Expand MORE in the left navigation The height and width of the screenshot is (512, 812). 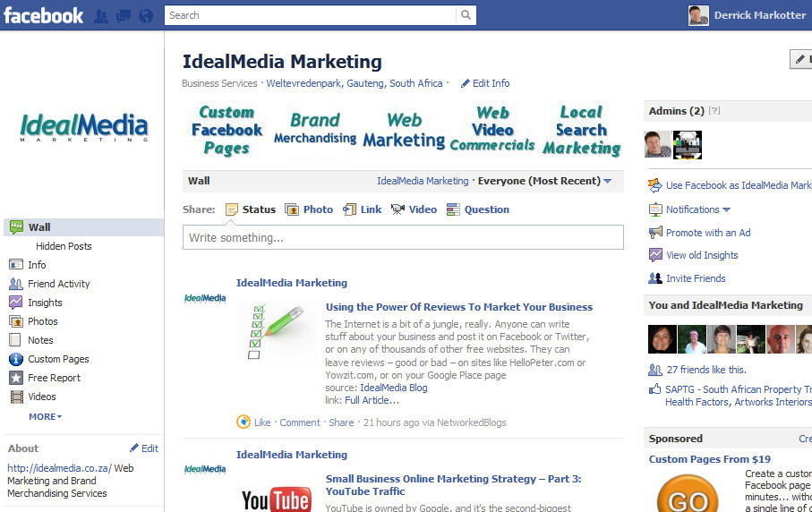(46, 417)
